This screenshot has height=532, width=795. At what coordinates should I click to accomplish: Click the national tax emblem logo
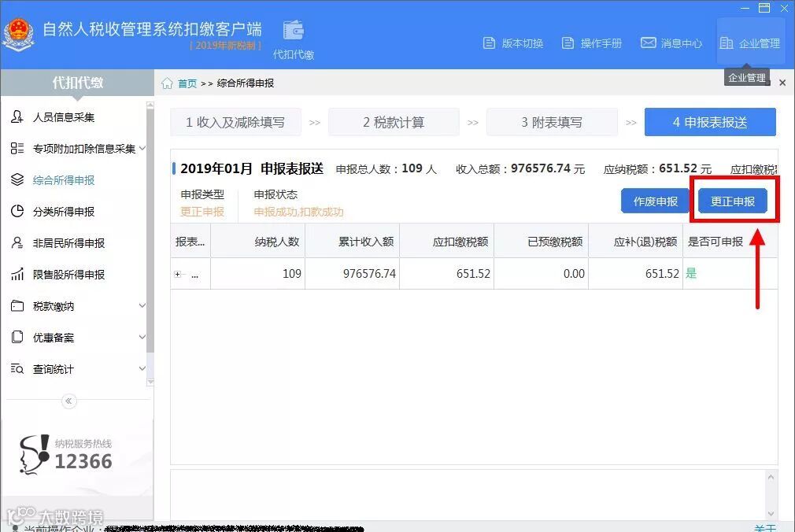point(19,35)
